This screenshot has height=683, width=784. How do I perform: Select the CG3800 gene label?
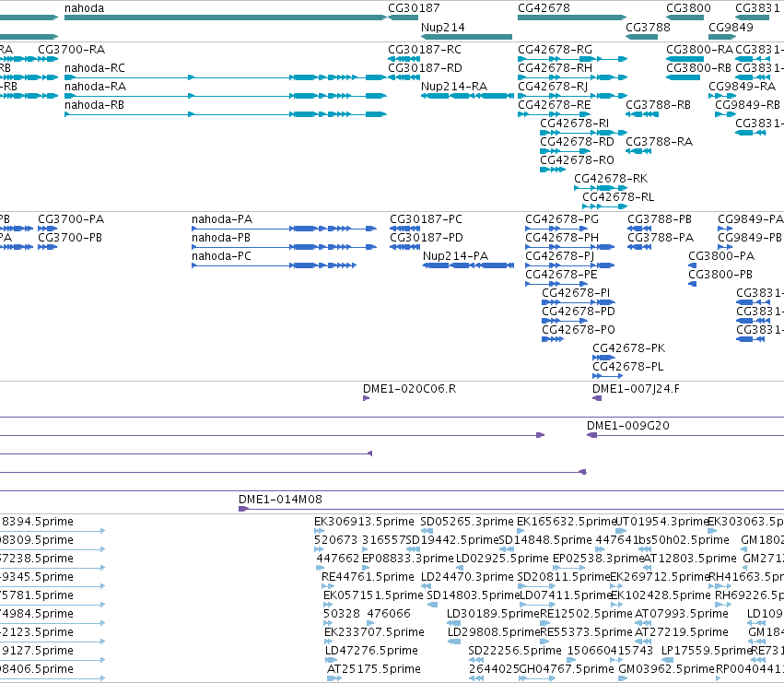(x=688, y=8)
